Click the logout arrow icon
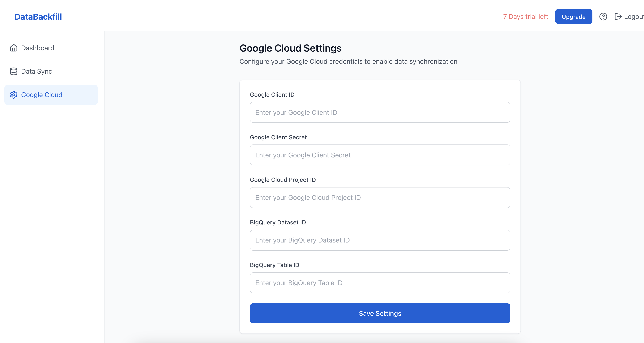The height and width of the screenshot is (343, 644). point(618,17)
